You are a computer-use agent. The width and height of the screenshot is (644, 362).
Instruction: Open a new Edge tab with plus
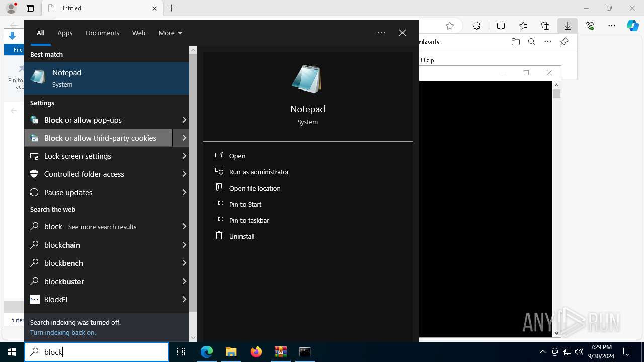click(172, 8)
